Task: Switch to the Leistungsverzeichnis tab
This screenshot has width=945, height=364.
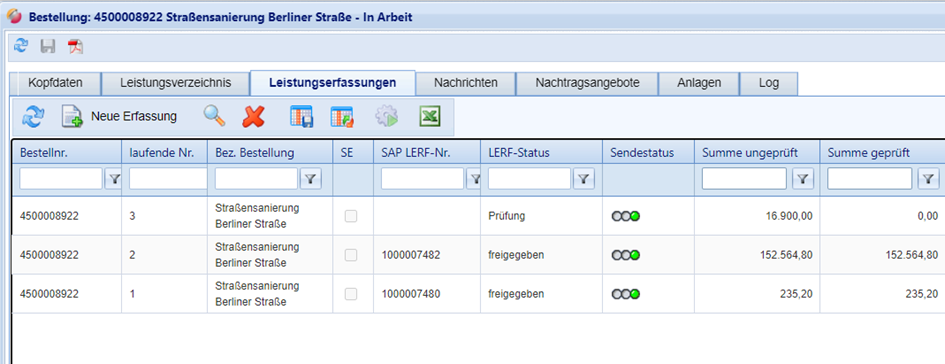Action: pos(175,83)
